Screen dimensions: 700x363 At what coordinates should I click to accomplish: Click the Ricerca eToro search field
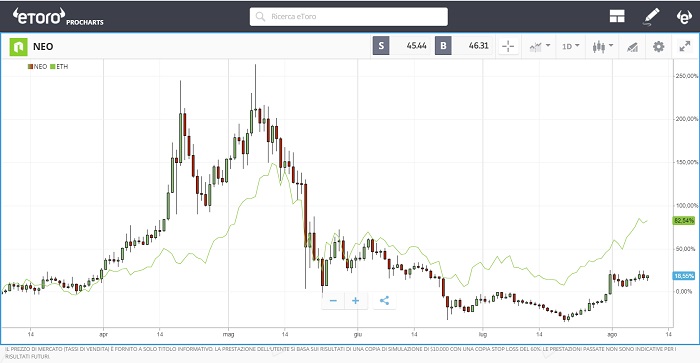(x=349, y=17)
